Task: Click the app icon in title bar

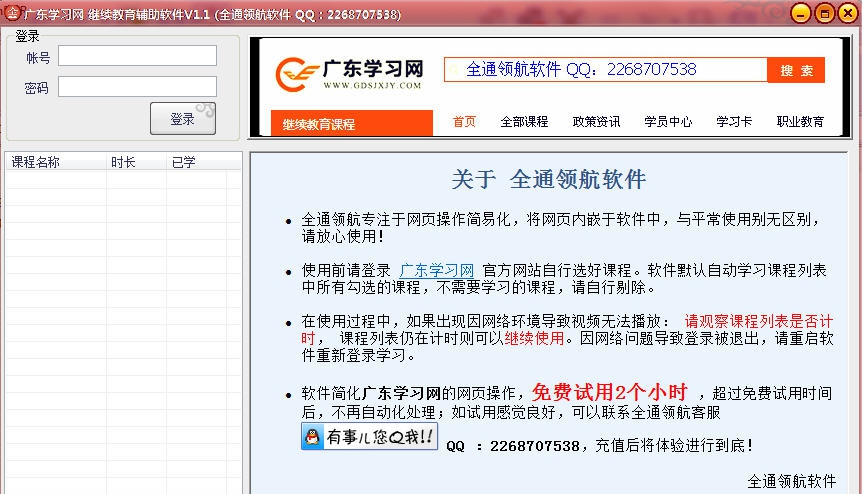Action: tap(12, 12)
